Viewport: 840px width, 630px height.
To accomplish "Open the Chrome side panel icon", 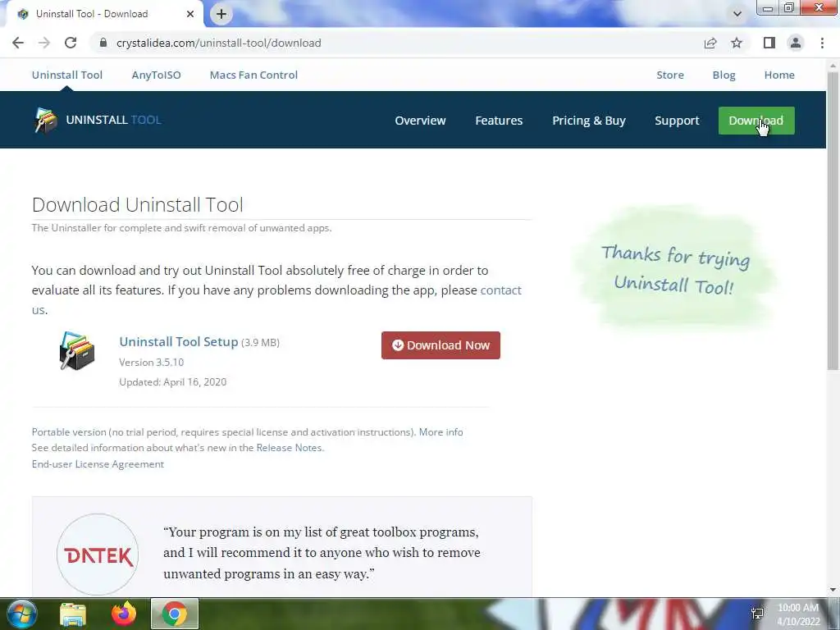I will pos(769,43).
